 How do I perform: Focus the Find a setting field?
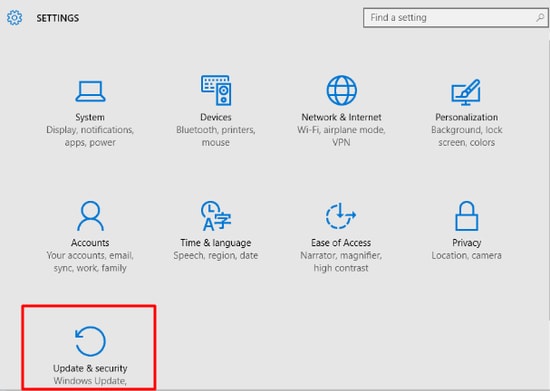click(x=456, y=18)
